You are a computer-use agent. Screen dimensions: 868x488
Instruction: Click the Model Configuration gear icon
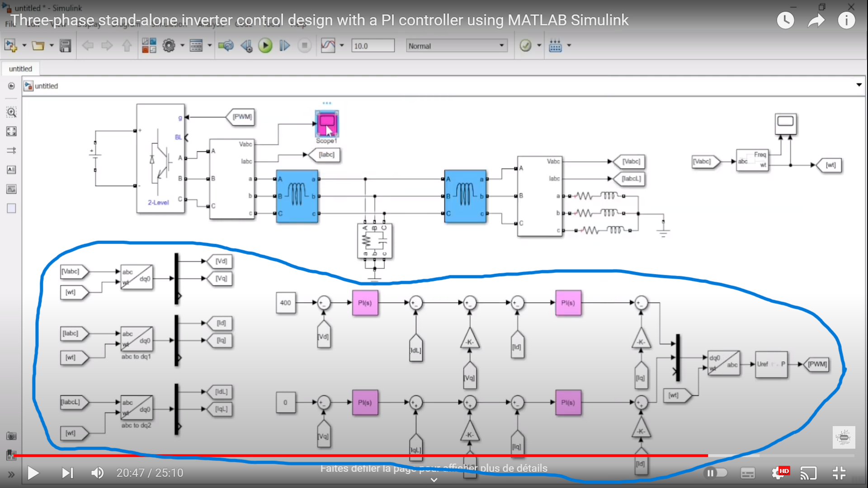[169, 46]
